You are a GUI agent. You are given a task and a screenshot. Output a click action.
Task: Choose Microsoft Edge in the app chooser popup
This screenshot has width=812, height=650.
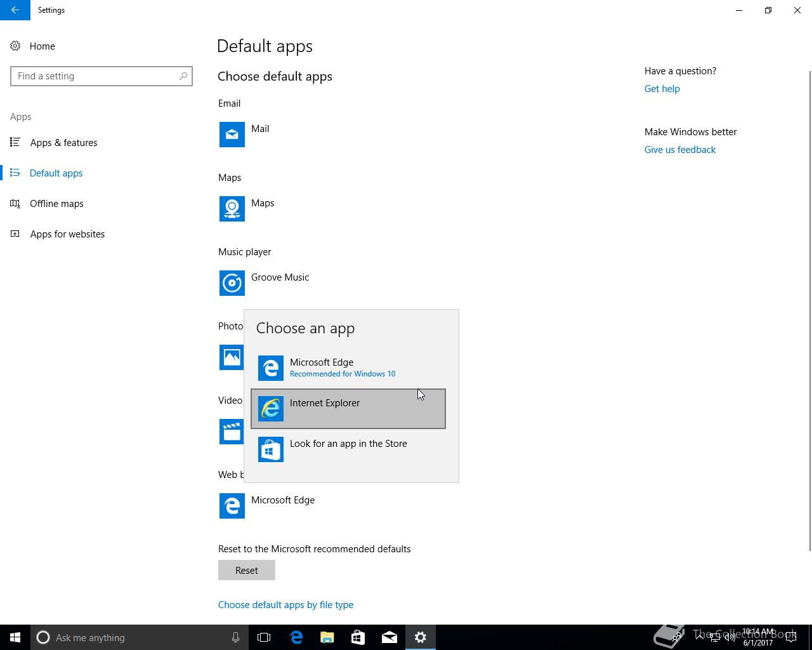click(x=348, y=368)
